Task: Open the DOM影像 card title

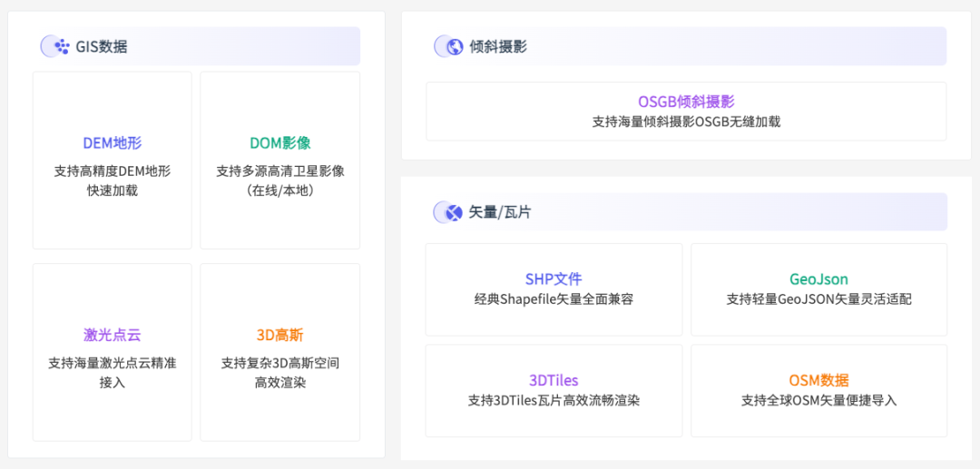Action: pos(280,143)
